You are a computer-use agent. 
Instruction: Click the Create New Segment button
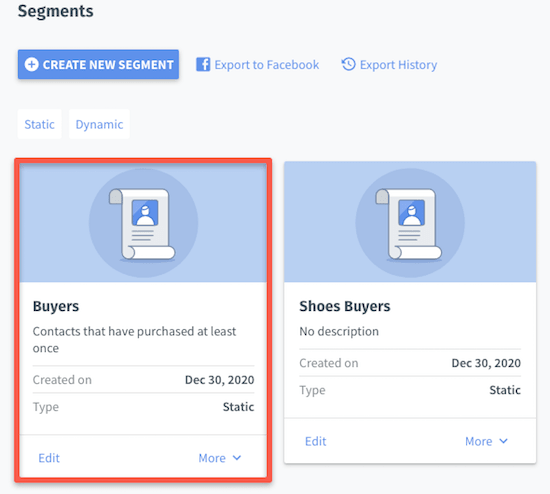(98, 65)
